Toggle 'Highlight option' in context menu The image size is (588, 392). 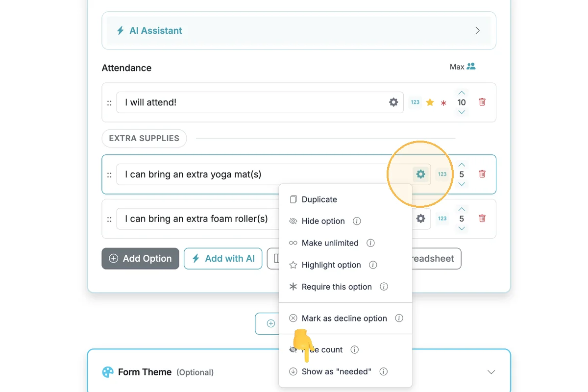[x=331, y=265]
